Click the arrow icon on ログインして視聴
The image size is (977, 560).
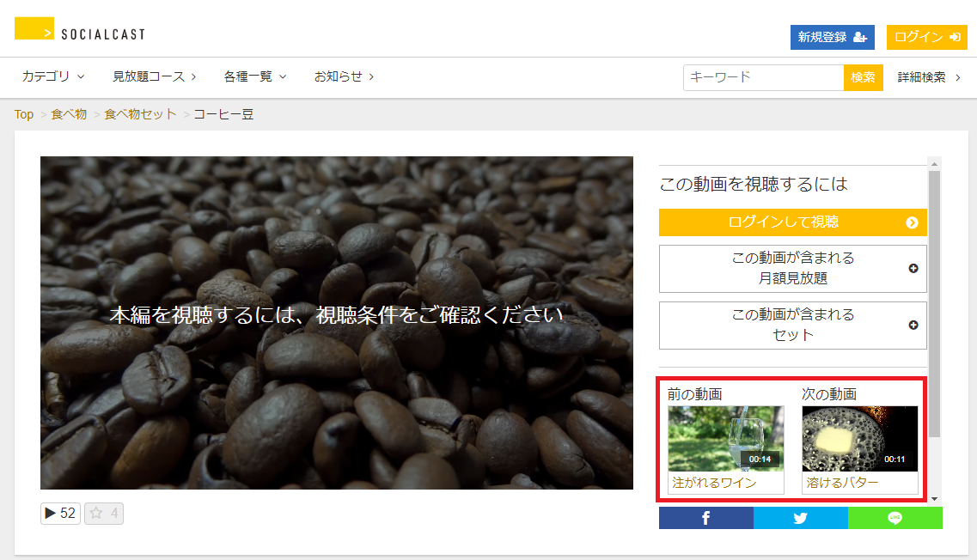[913, 222]
